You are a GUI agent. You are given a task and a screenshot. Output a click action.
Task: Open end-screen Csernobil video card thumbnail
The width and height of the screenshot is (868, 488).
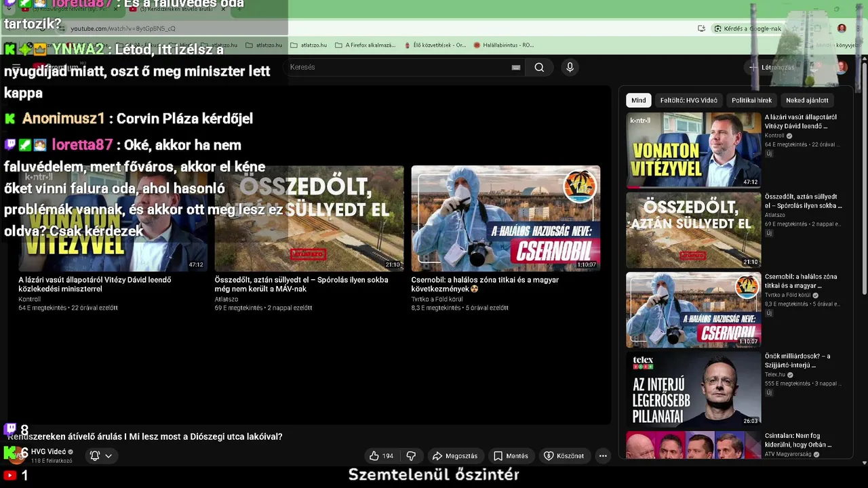click(x=505, y=218)
